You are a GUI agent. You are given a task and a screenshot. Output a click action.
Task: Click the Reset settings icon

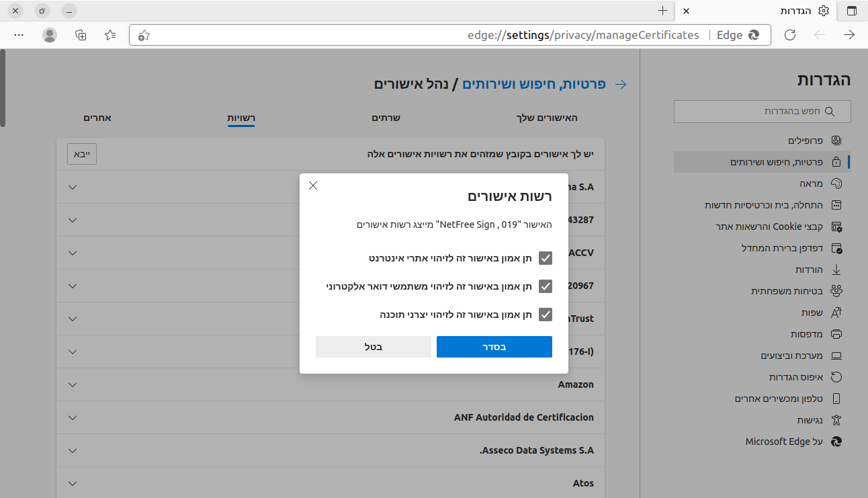tap(836, 377)
